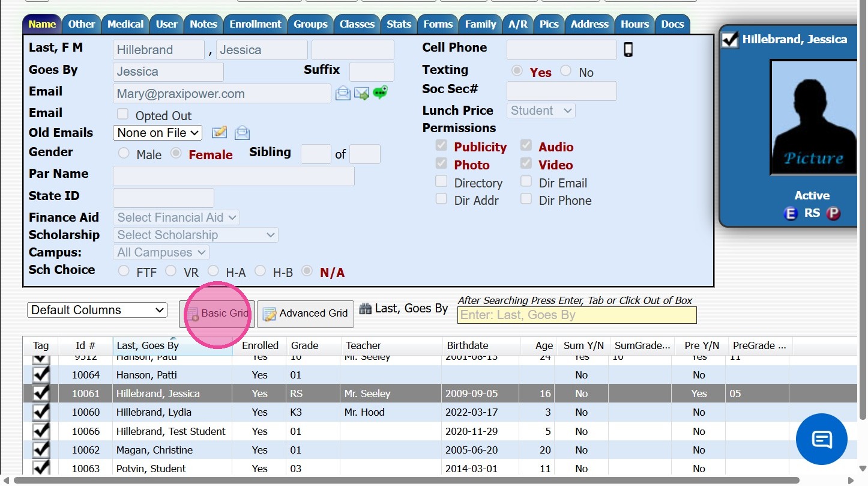Click the open envelope icon beside Email field
Screen dimensions: 868x486
click(343, 93)
